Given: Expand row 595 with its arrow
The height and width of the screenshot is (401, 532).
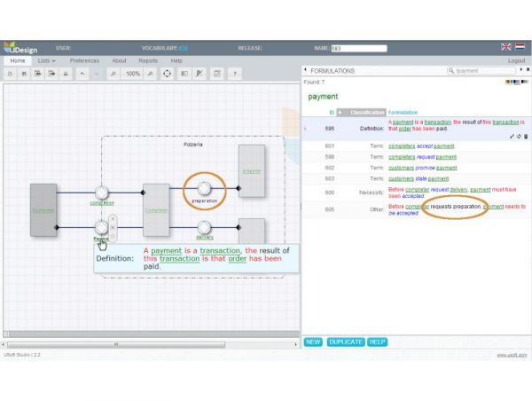Looking at the screenshot, I should click(305, 129).
